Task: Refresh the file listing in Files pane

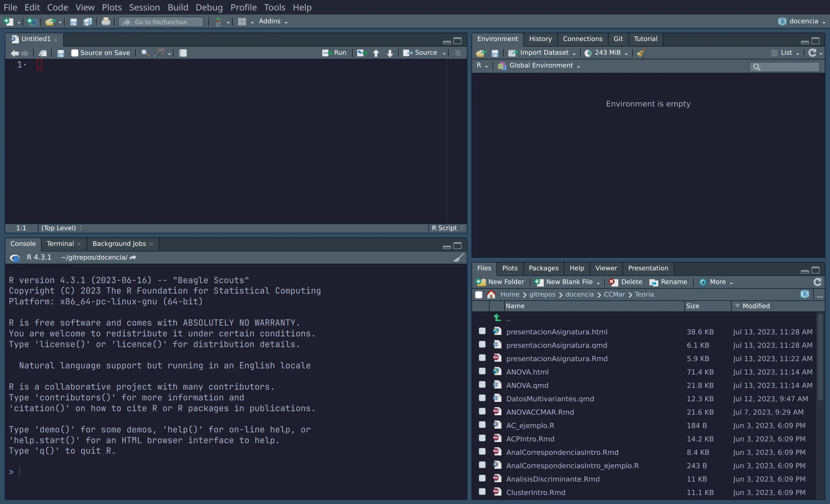Action: [x=817, y=282]
